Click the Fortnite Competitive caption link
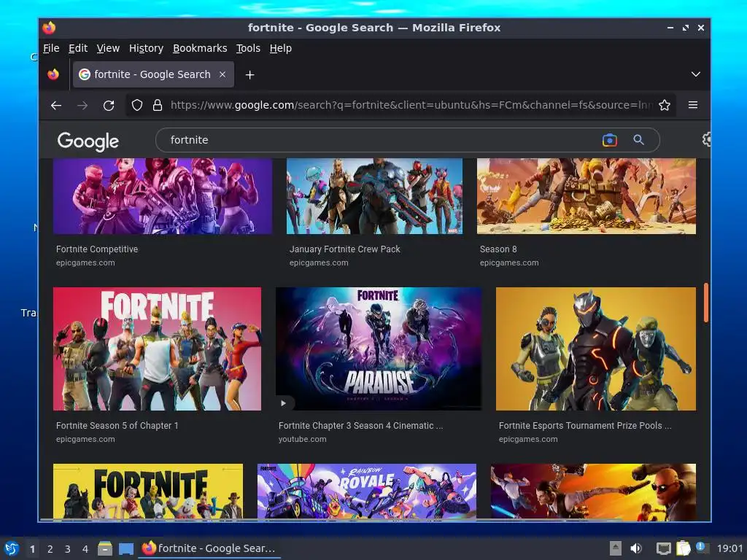Image resolution: width=747 pixels, height=560 pixels. (x=97, y=249)
